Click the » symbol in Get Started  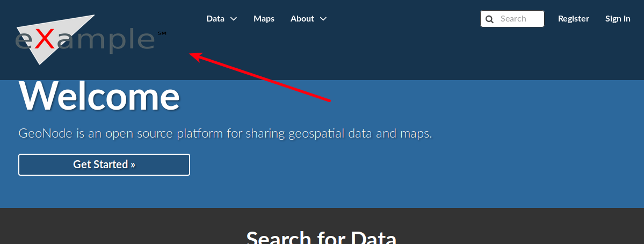coord(133,164)
